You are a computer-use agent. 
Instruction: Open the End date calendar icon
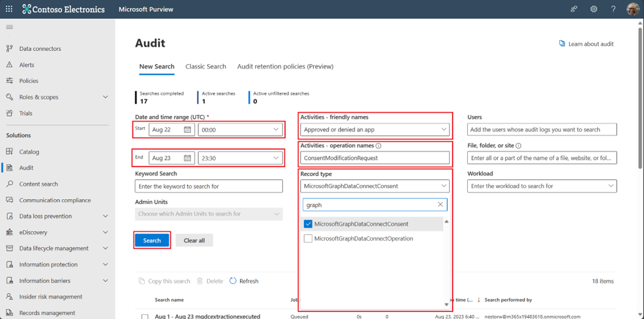tap(187, 158)
